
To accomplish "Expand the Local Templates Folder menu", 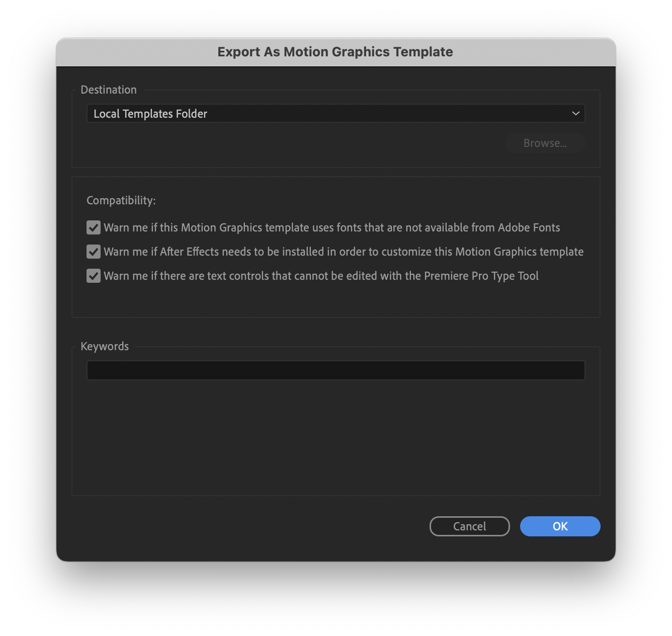I will tap(336, 113).
